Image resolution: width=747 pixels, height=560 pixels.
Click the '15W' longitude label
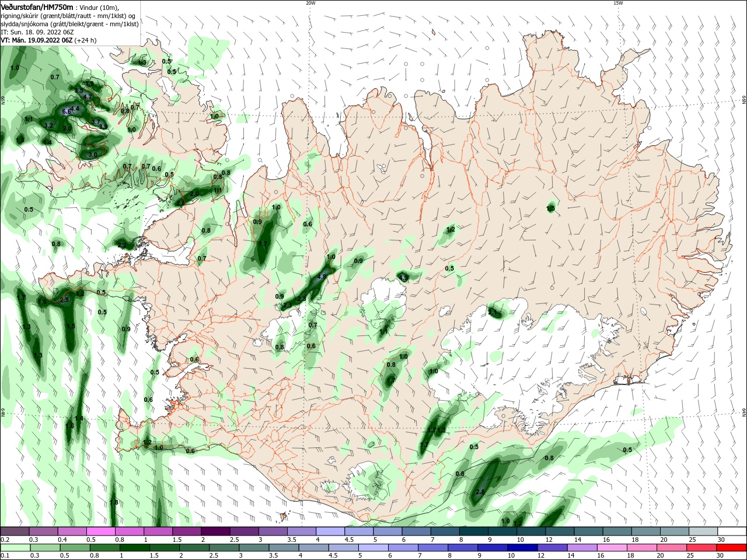coord(617,3)
